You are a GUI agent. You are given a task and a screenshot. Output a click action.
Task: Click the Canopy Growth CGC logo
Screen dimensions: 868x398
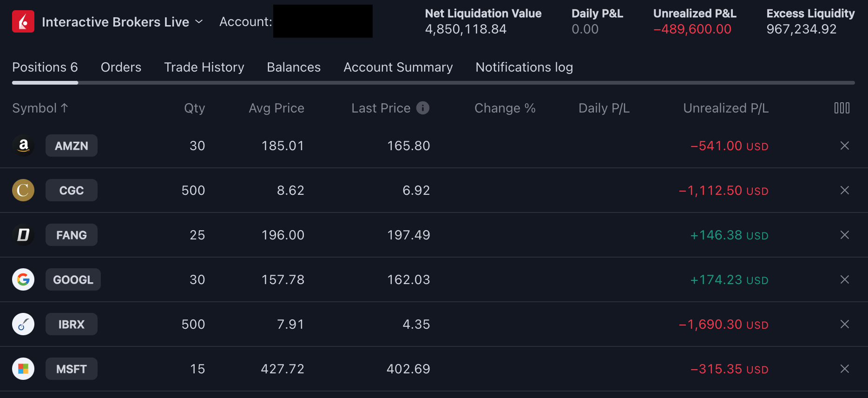point(23,190)
